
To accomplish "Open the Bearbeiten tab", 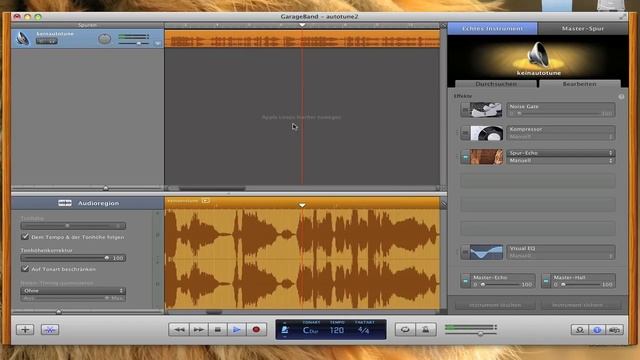I will tap(579, 84).
